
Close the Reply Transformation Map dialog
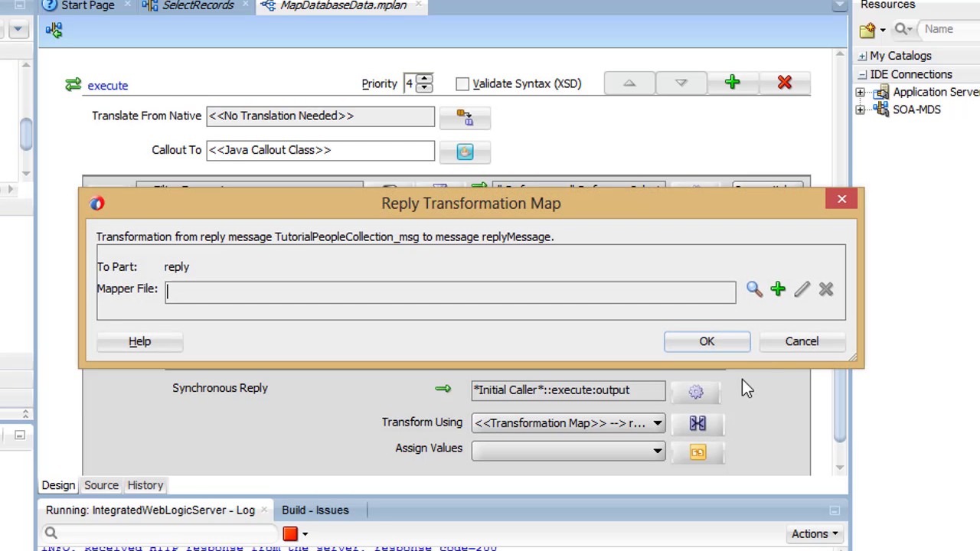[842, 199]
